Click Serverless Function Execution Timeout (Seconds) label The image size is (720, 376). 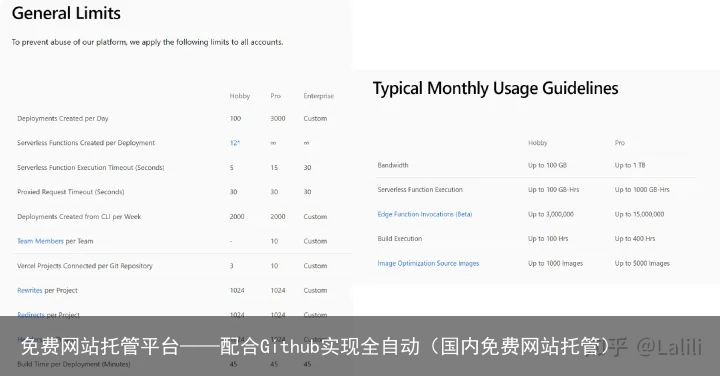pos(90,168)
